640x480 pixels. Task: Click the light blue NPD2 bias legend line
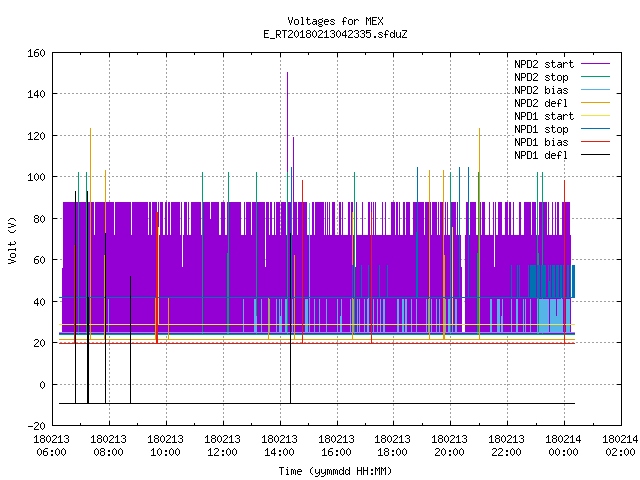[595, 89]
